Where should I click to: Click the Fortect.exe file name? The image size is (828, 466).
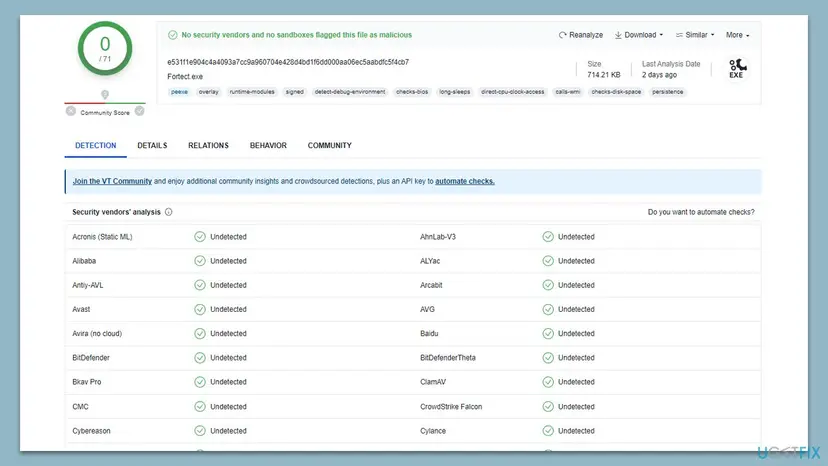click(185, 77)
